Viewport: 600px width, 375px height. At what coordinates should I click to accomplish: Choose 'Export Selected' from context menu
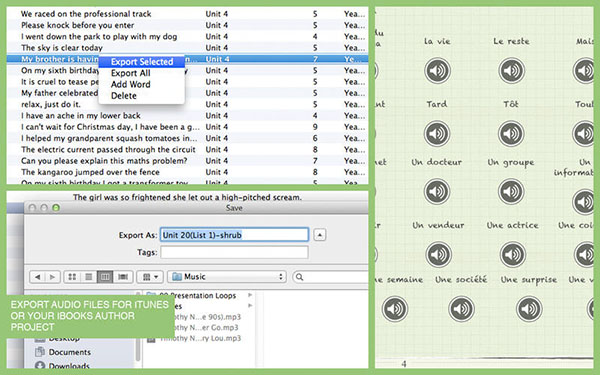click(142, 62)
